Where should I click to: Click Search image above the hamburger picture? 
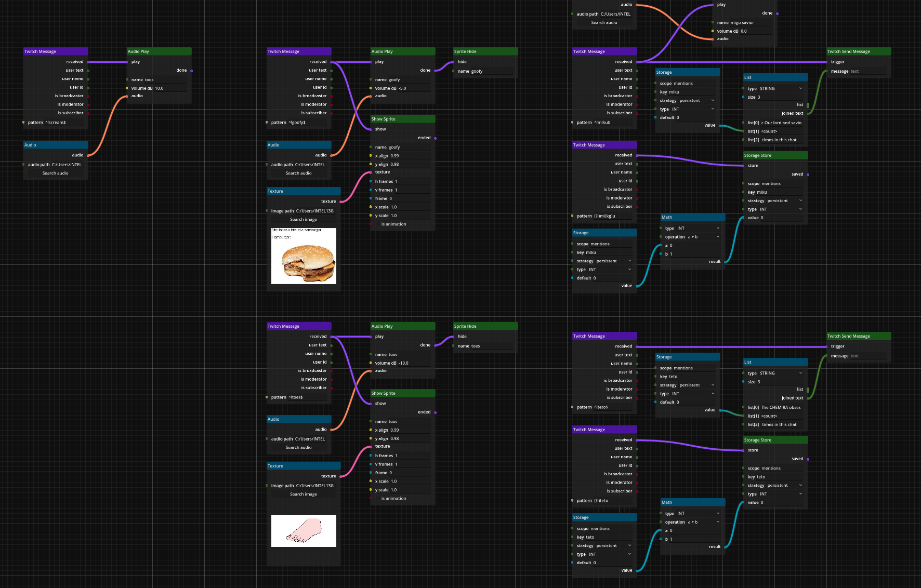click(304, 220)
